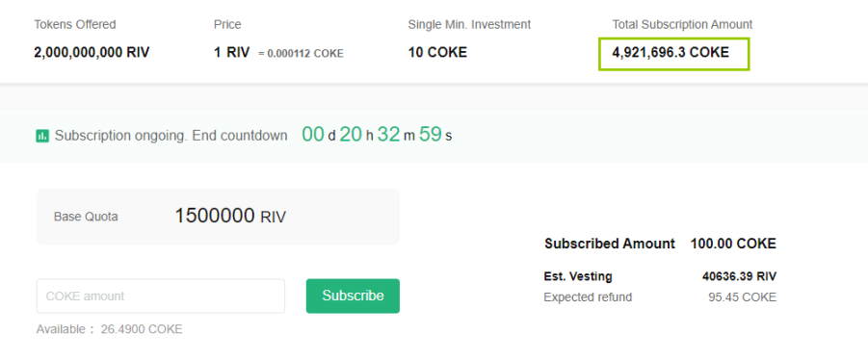Click the price text 1 RIV

coord(231,53)
